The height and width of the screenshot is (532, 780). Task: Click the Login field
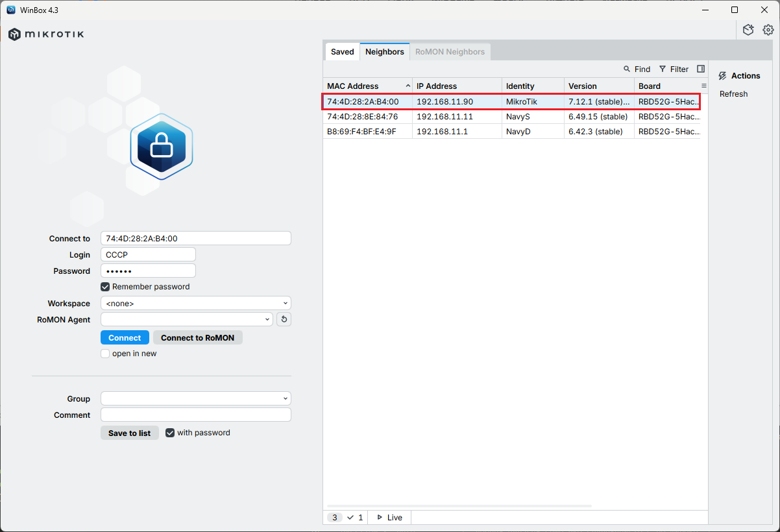pyautogui.click(x=148, y=255)
